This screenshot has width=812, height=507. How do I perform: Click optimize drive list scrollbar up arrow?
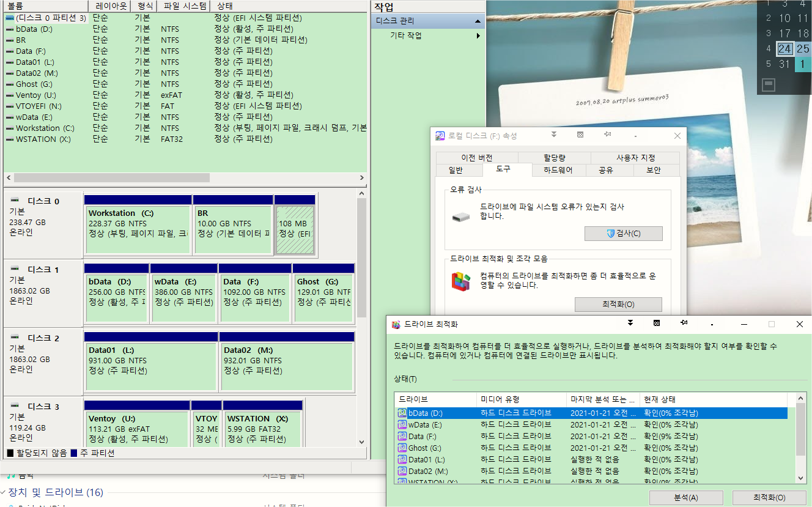[x=800, y=399]
